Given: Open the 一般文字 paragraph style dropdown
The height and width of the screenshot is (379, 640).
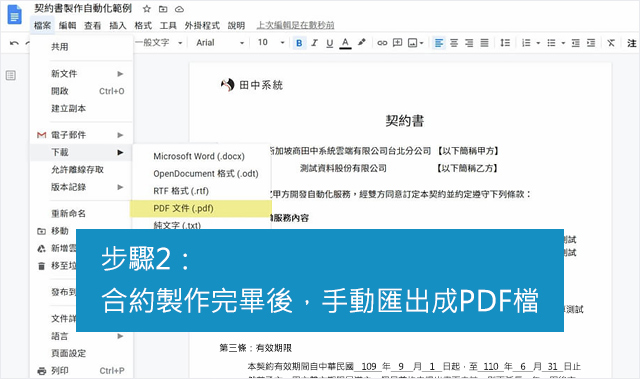Looking at the screenshot, I should tap(158, 42).
